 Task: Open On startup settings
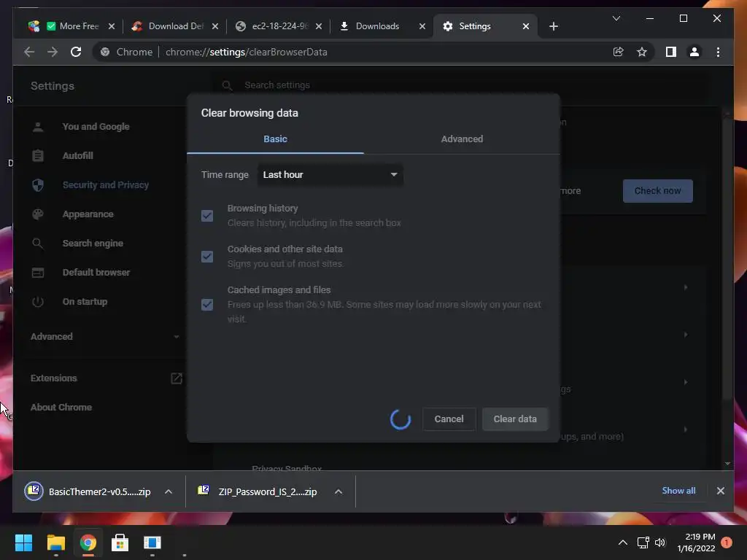pos(85,302)
